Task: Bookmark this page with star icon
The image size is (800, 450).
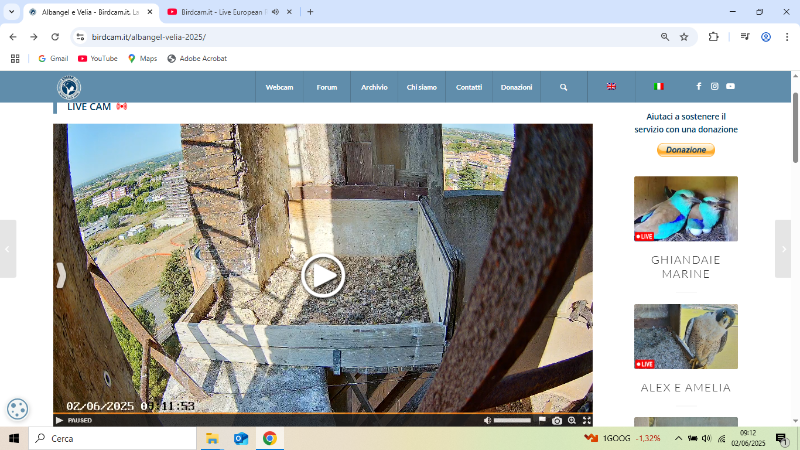Action: click(684, 37)
